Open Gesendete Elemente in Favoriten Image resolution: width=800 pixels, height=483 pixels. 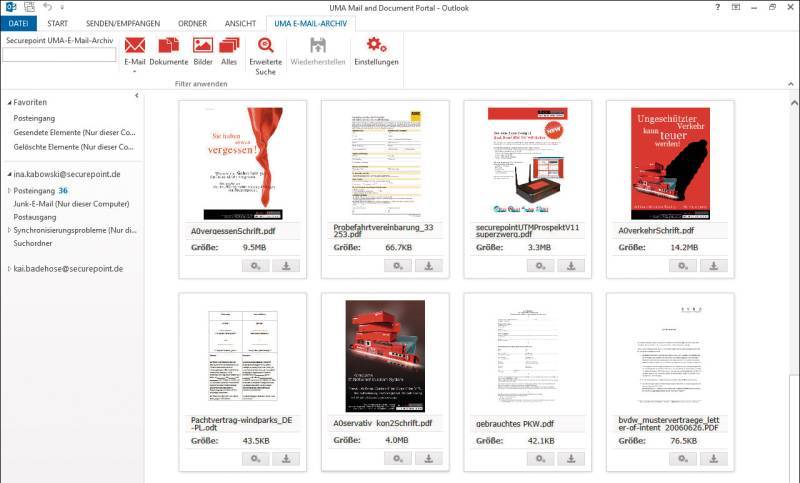point(74,133)
